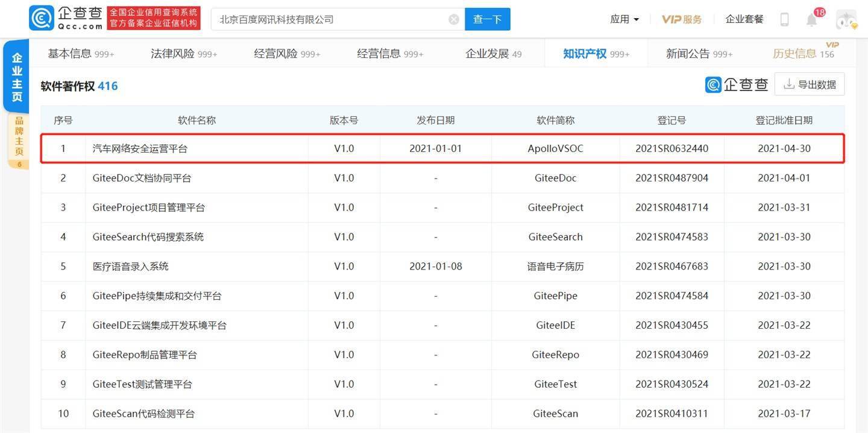
Task: Click GiteeProject项目管理平台 row name
Action: (x=149, y=207)
